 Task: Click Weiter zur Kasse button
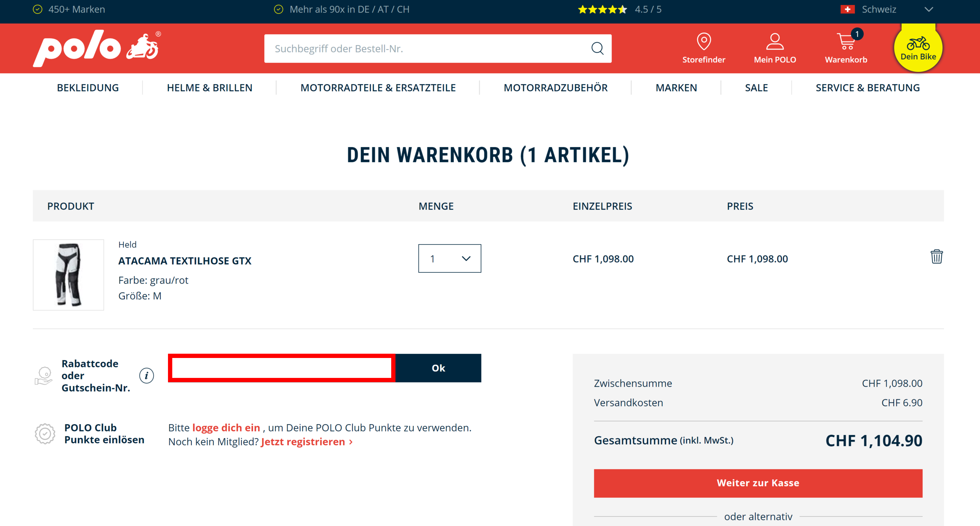[758, 483]
